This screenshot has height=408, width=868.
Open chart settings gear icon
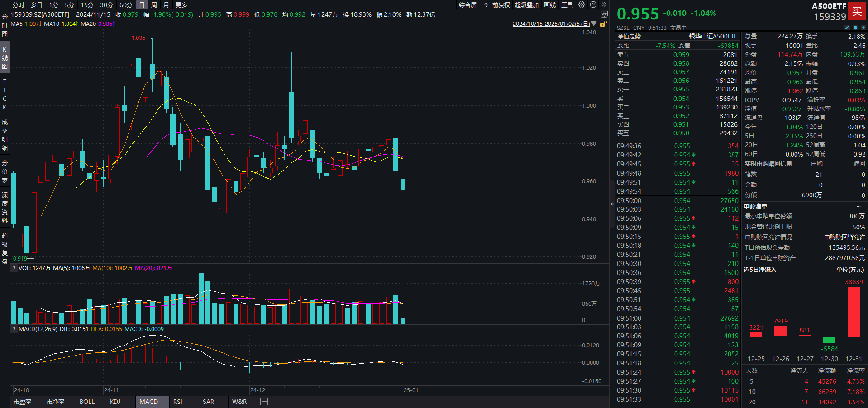pyautogui.click(x=582, y=5)
